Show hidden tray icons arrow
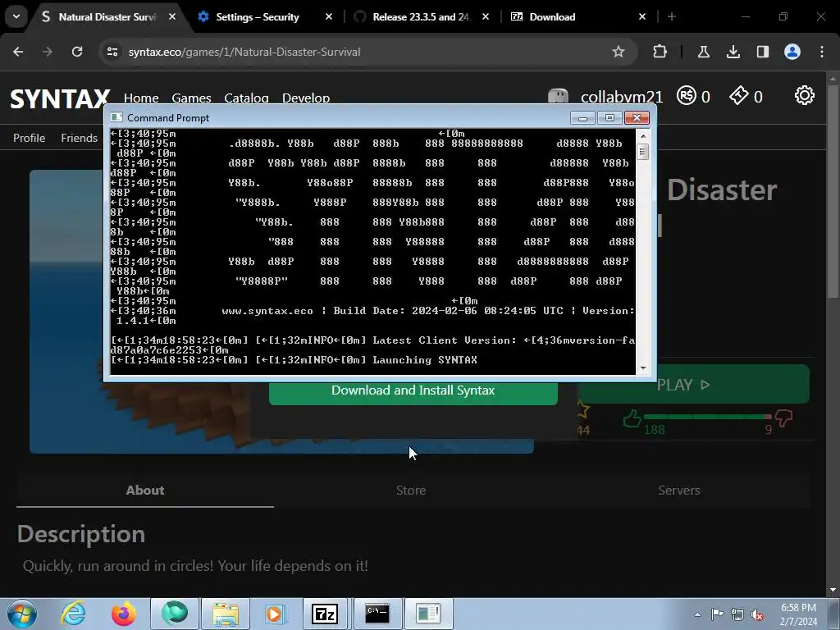Image resolution: width=840 pixels, height=630 pixels. (x=697, y=614)
